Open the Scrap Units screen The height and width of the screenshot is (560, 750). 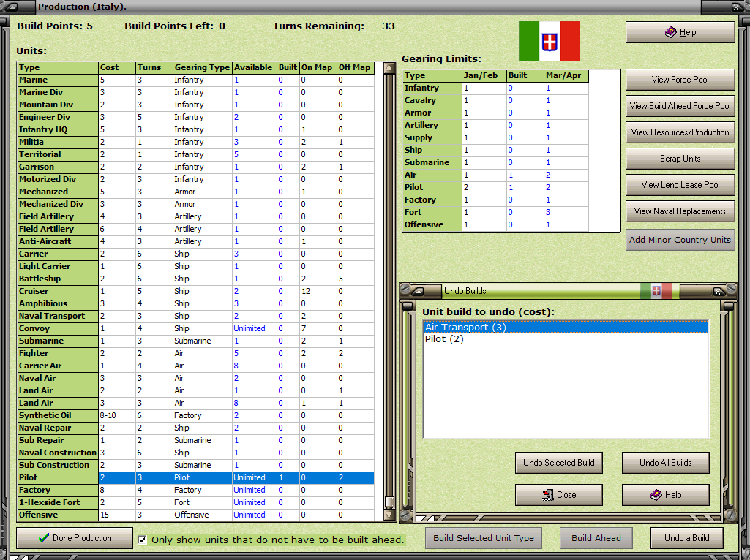point(680,159)
